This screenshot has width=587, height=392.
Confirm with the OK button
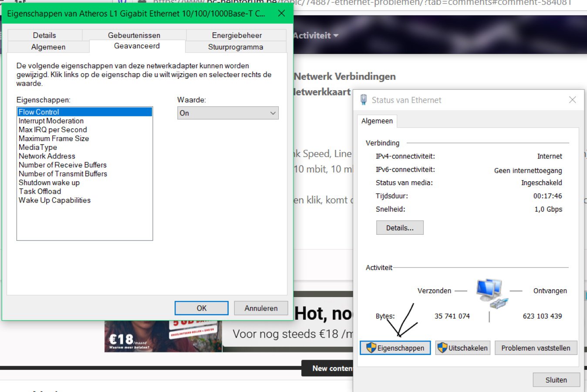point(202,308)
